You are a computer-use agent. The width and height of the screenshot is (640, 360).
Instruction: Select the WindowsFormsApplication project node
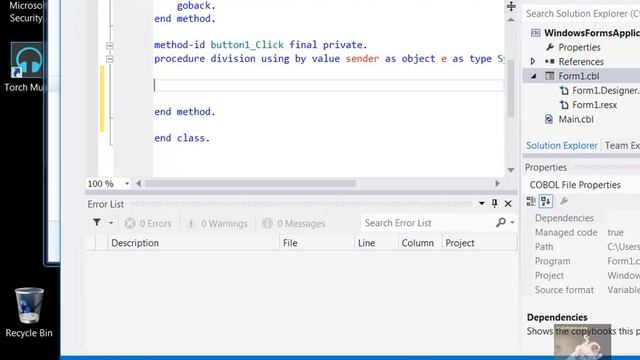[591, 33]
